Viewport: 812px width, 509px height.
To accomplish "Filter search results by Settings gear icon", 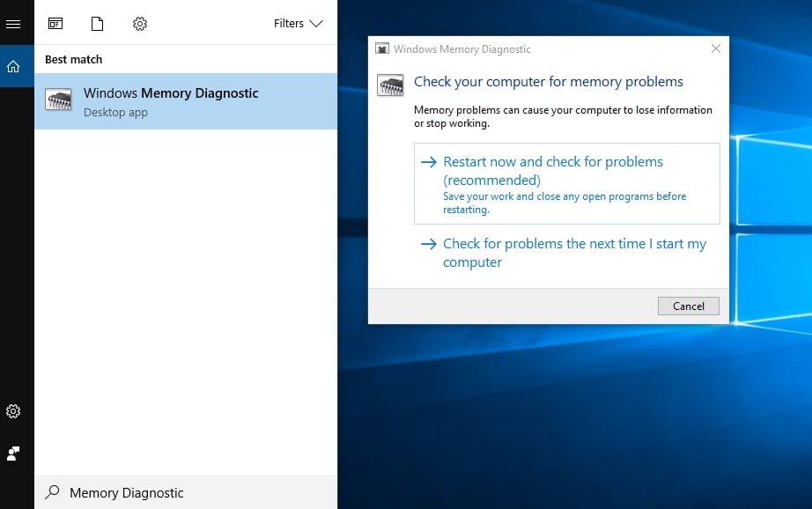I will (x=140, y=24).
